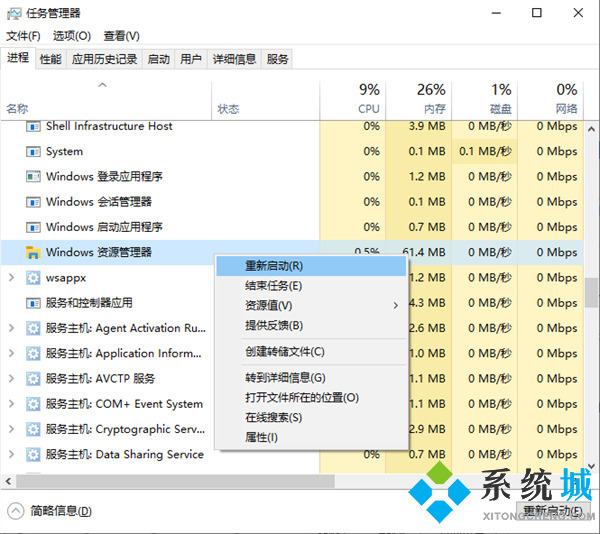
Task: Click the vertical scrollbar thumb
Action: 591,293
